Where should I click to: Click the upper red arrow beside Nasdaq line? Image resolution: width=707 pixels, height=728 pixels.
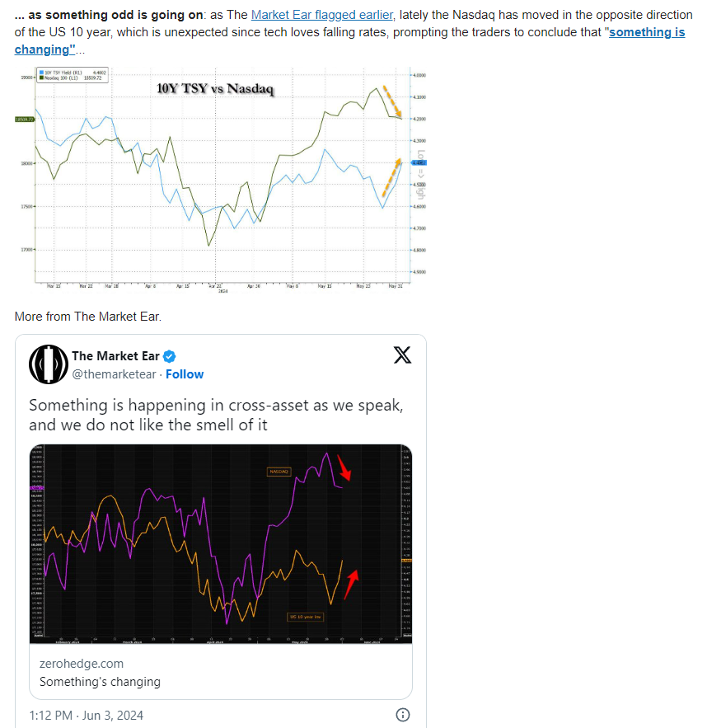pos(344,468)
